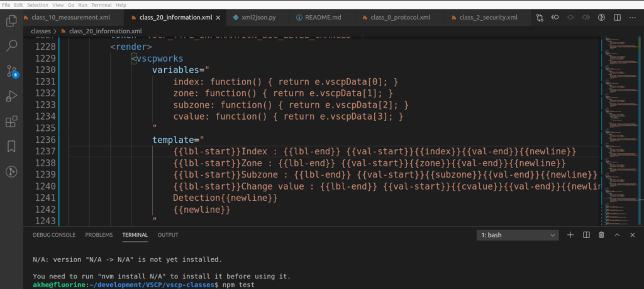Open the editor More Actions menu
644x289 pixels.
pos(633,18)
